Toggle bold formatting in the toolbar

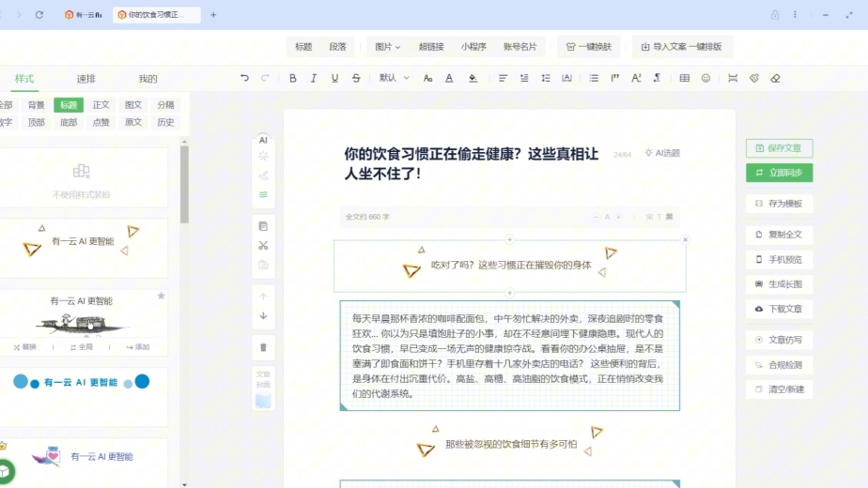(293, 78)
